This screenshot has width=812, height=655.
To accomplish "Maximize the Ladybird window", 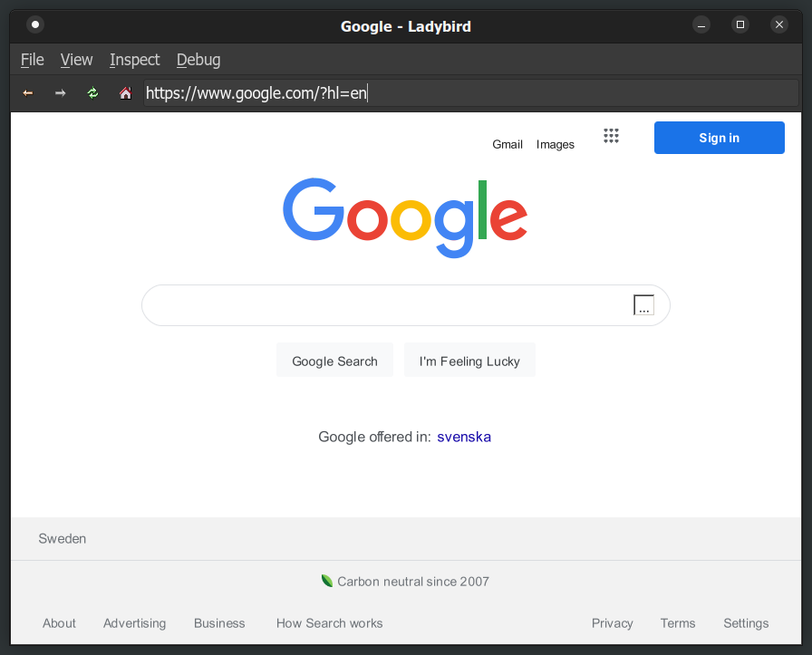I will coord(740,24).
